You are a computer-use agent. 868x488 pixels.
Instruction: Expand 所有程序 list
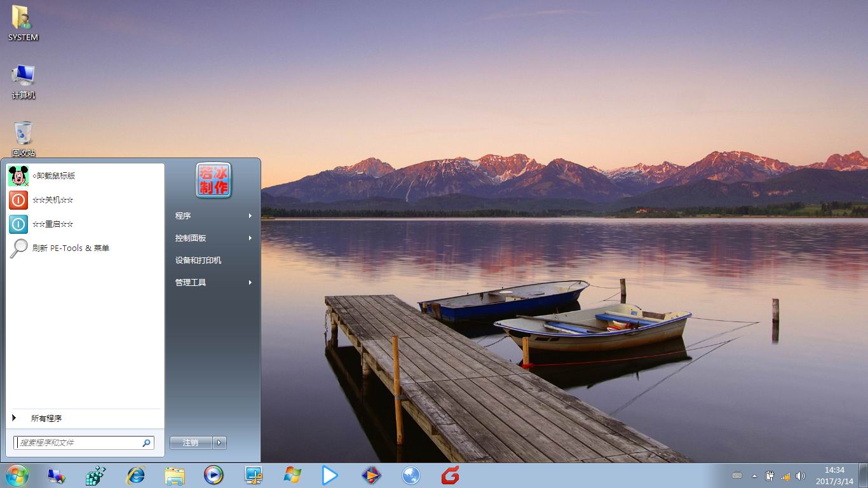click(85, 419)
